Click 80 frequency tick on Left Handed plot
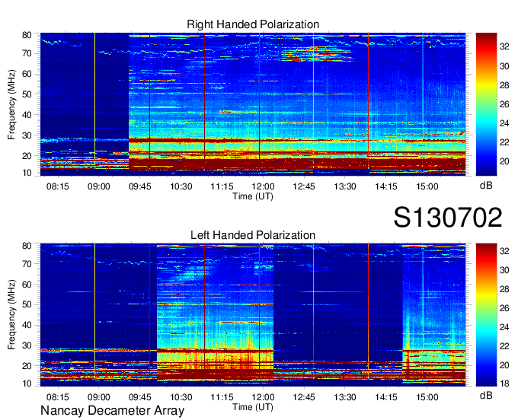518x420 pixels. [x=27, y=246]
